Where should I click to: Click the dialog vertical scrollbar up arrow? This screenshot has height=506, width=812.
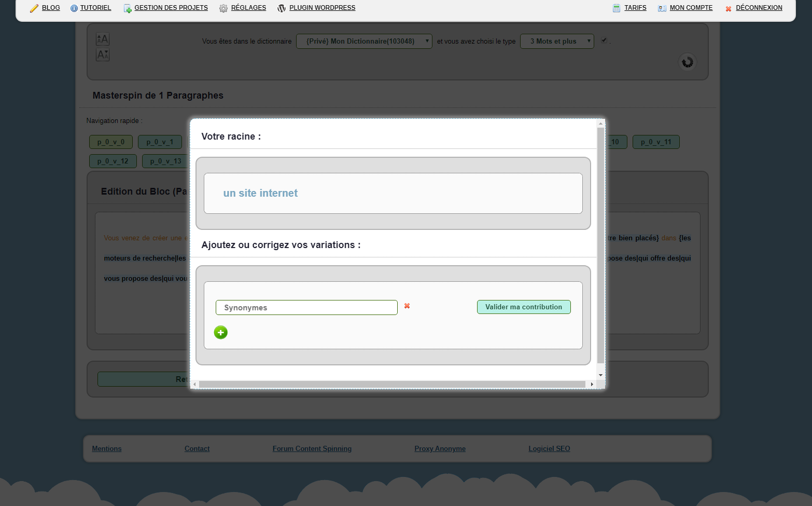tap(600, 124)
